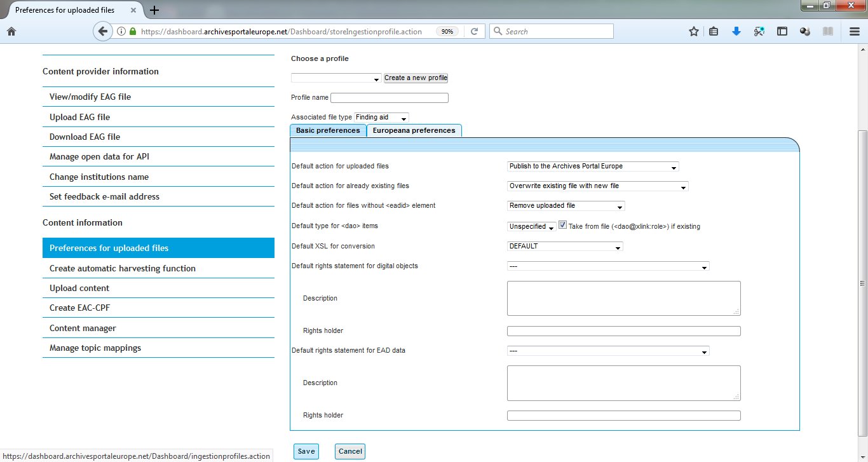Viewport: 868px width, 462px height.
Task: Click the two-spheres extension icon in toolbar
Action: [805, 31]
